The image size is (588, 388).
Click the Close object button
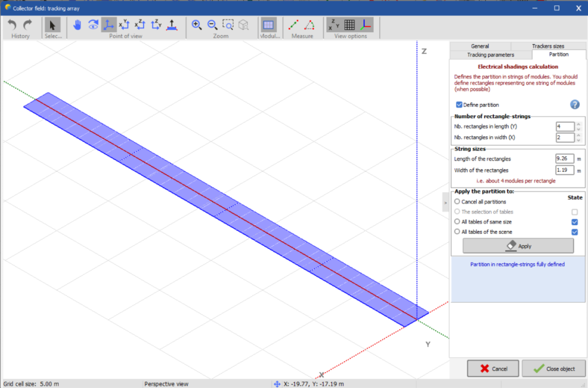click(553, 369)
